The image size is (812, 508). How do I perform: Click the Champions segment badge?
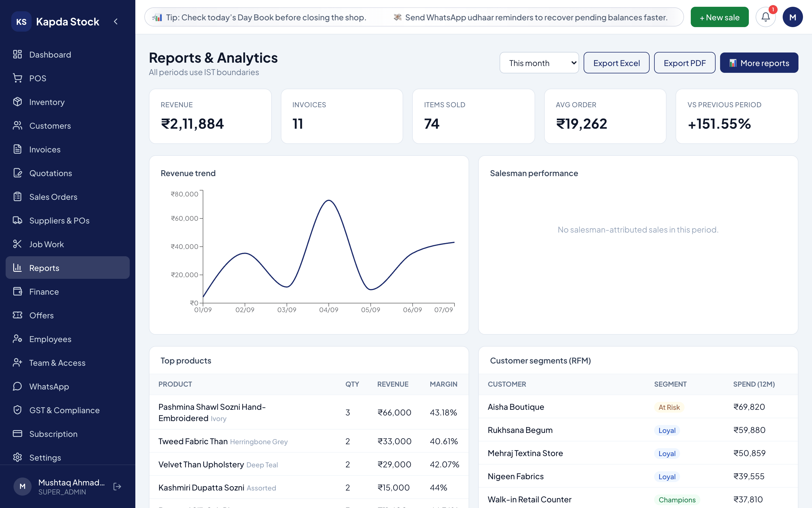tap(677, 500)
